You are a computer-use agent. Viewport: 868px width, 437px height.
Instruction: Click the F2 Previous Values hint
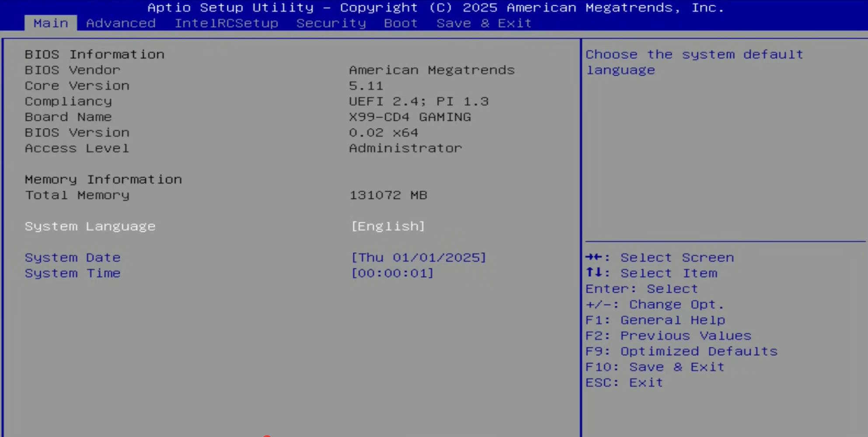point(668,336)
